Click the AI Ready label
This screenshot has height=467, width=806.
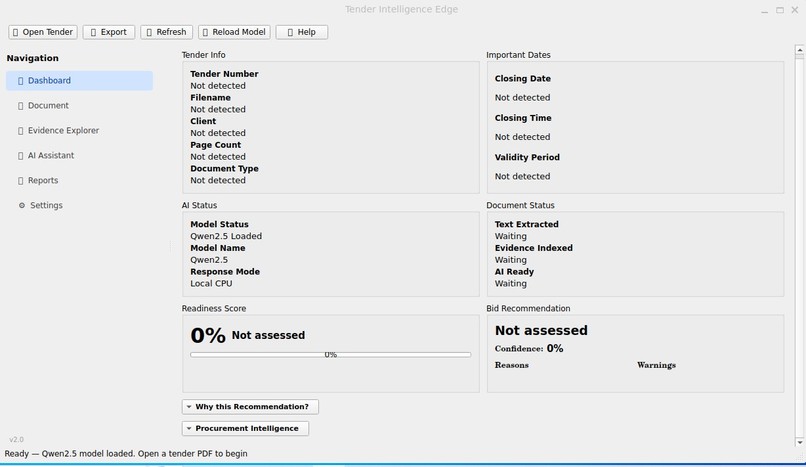pyautogui.click(x=514, y=272)
